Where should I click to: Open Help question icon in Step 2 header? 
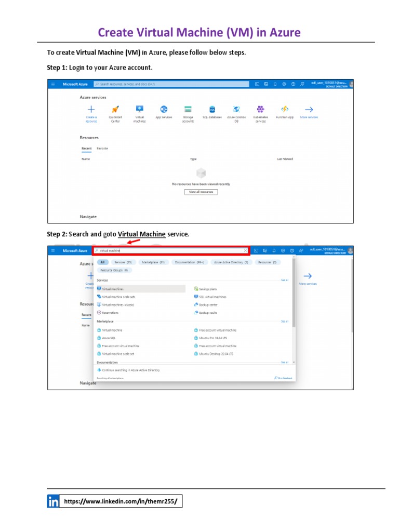(292, 251)
